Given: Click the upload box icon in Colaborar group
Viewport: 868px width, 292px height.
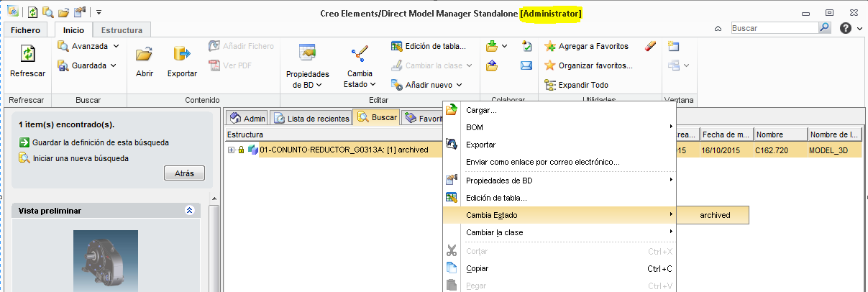Looking at the screenshot, I should pos(492,65).
